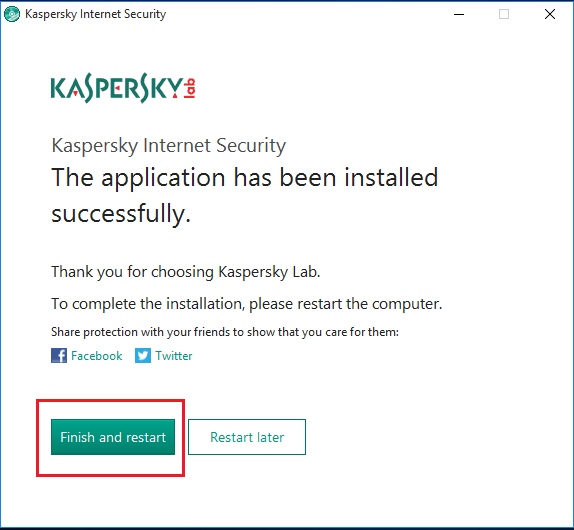Open the Facebook share link
Image resolution: width=574 pixels, height=530 pixels.
click(97, 356)
